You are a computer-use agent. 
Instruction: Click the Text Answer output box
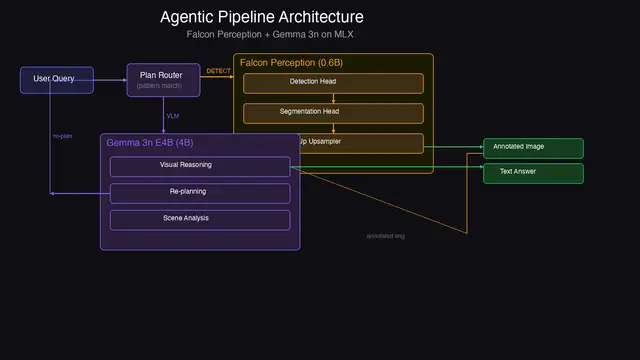click(533, 173)
